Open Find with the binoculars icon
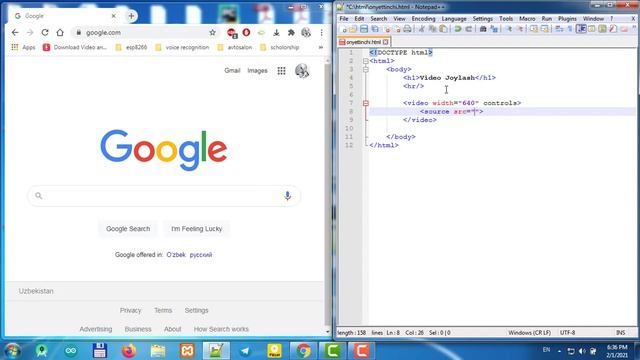The image size is (640, 360). pyautogui.click(x=483, y=29)
